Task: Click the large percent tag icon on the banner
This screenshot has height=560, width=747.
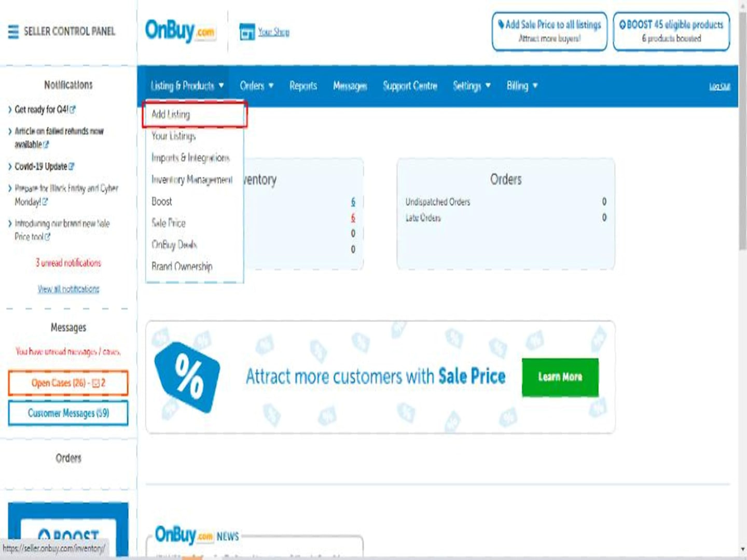Action: pos(187,377)
